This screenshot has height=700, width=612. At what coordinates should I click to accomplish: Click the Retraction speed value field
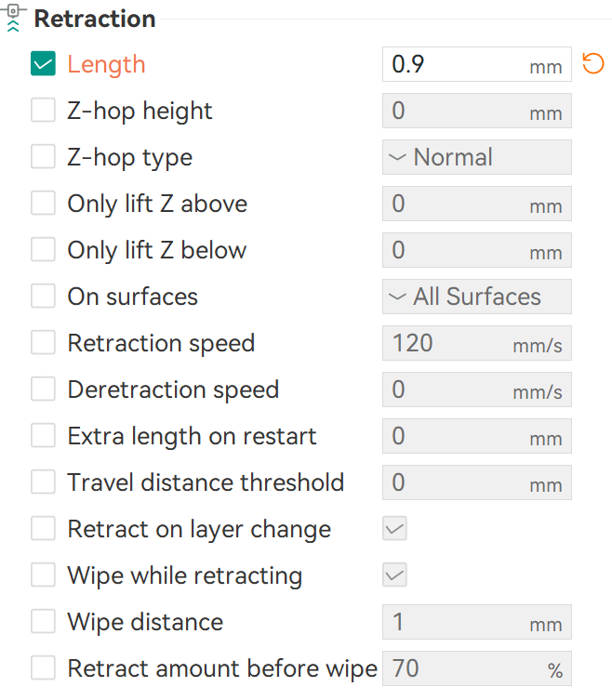pyautogui.click(x=456, y=343)
